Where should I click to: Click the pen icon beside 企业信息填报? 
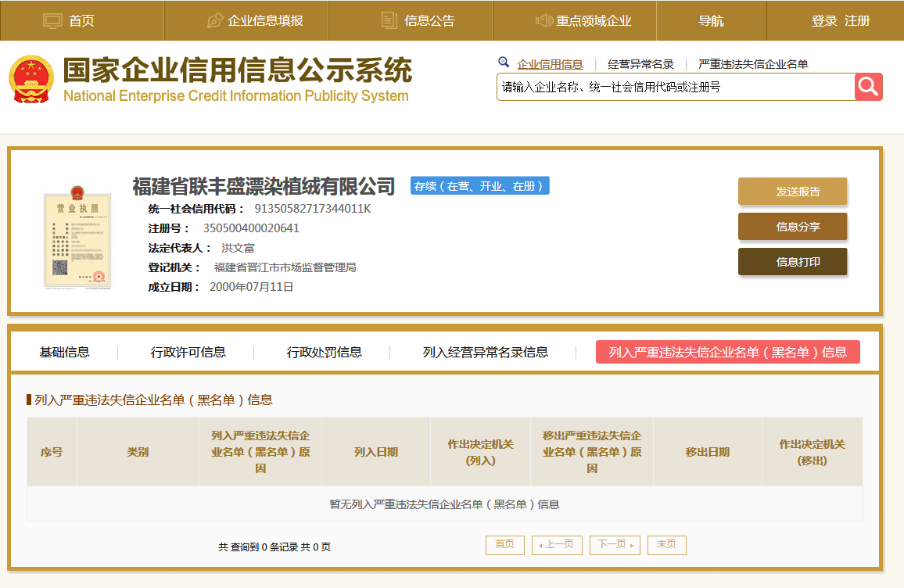tap(215, 21)
